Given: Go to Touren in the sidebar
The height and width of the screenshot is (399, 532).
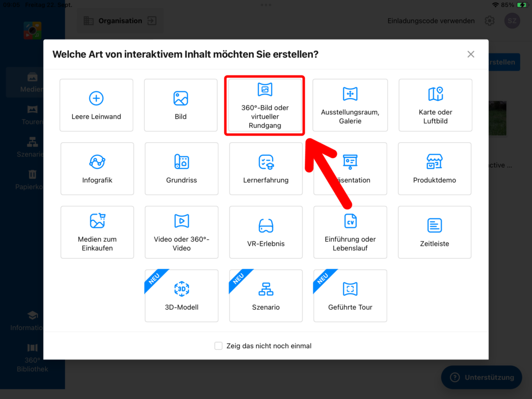Looking at the screenshot, I should click(x=32, y=113).
